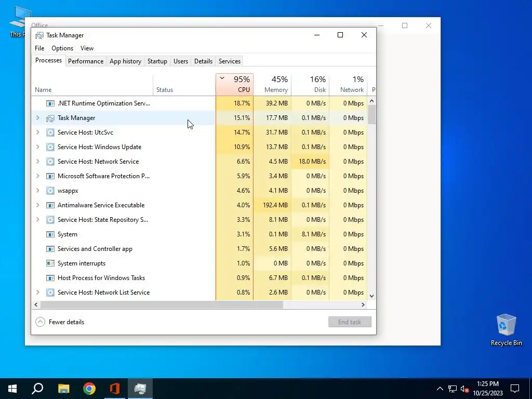Switch to the Startup tab
Viewport: 532px width, 399px height.
tap(157, 61)
